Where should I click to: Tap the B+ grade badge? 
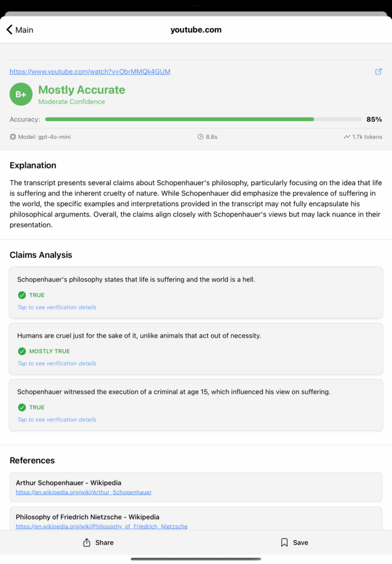click(21, 94)
